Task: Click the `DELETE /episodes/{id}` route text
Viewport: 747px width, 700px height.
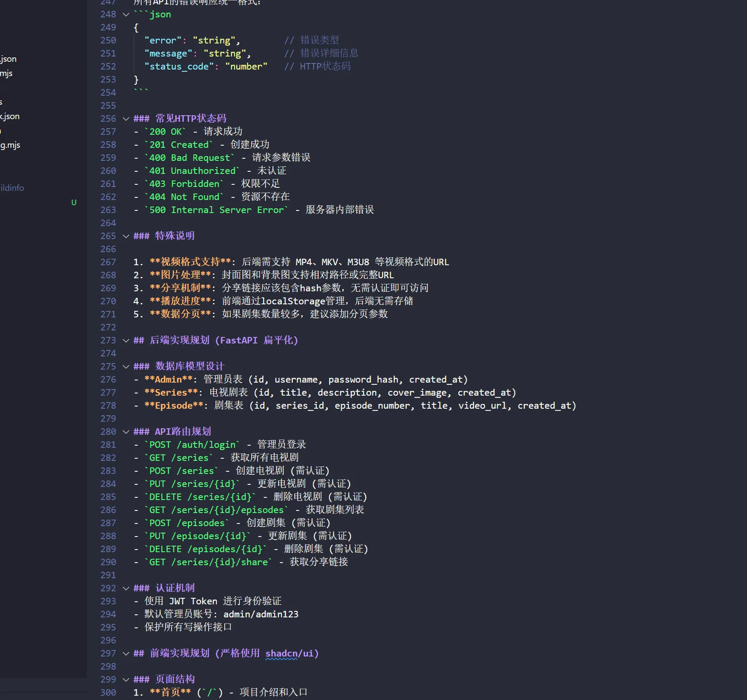Action: 206,549
